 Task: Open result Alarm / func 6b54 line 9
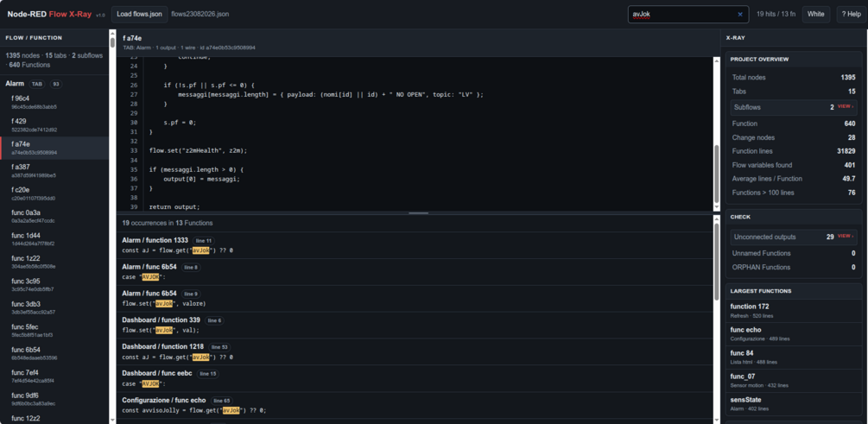[x=414, y=298]
